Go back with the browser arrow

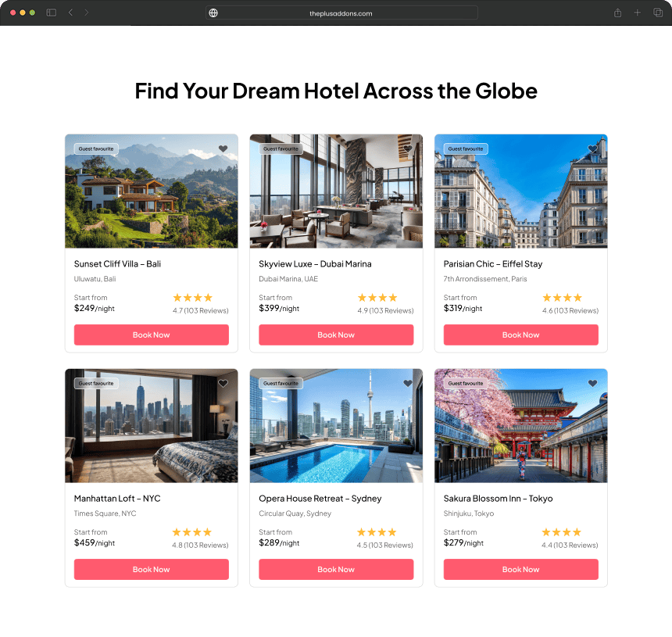[70, 13]
